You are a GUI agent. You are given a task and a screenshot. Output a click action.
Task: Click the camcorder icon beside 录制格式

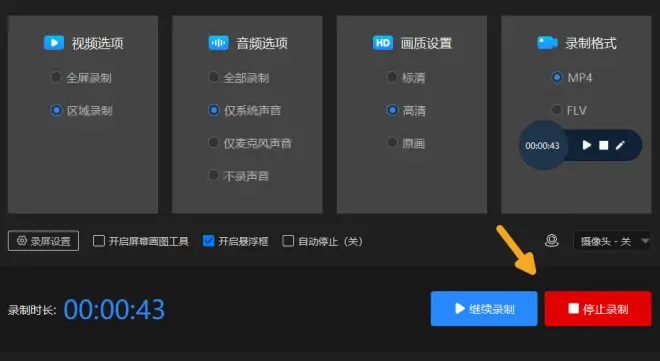pyautogui.click(x=547, y=43)
